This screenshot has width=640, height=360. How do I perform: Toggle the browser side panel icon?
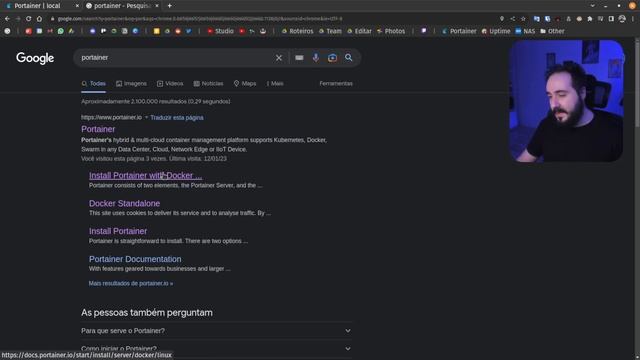[x=611, y=19]
